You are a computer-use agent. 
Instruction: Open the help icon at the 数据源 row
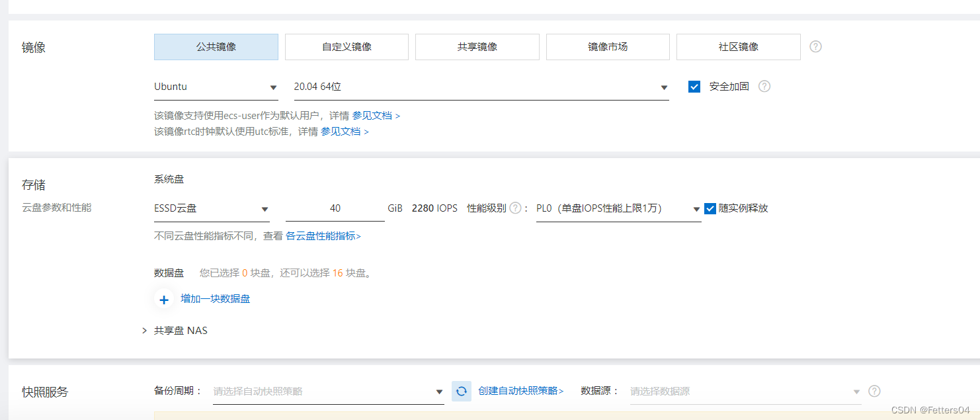coord(874,391)
